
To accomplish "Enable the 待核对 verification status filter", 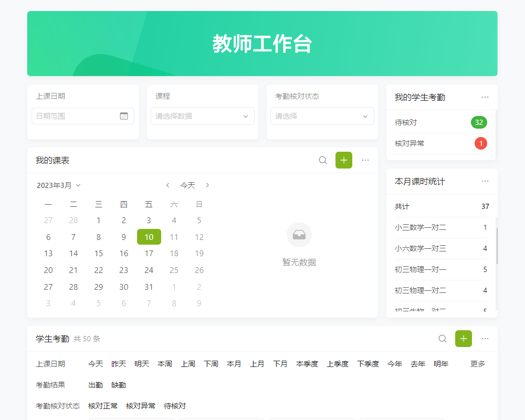I will (x=174, y=406).
